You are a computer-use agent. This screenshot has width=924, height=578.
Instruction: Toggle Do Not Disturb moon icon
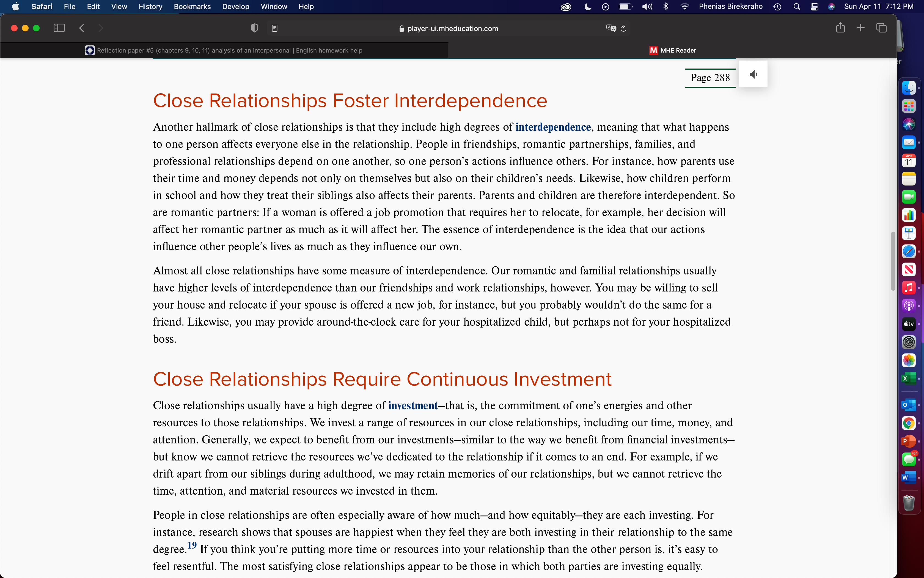click(588, 7)
